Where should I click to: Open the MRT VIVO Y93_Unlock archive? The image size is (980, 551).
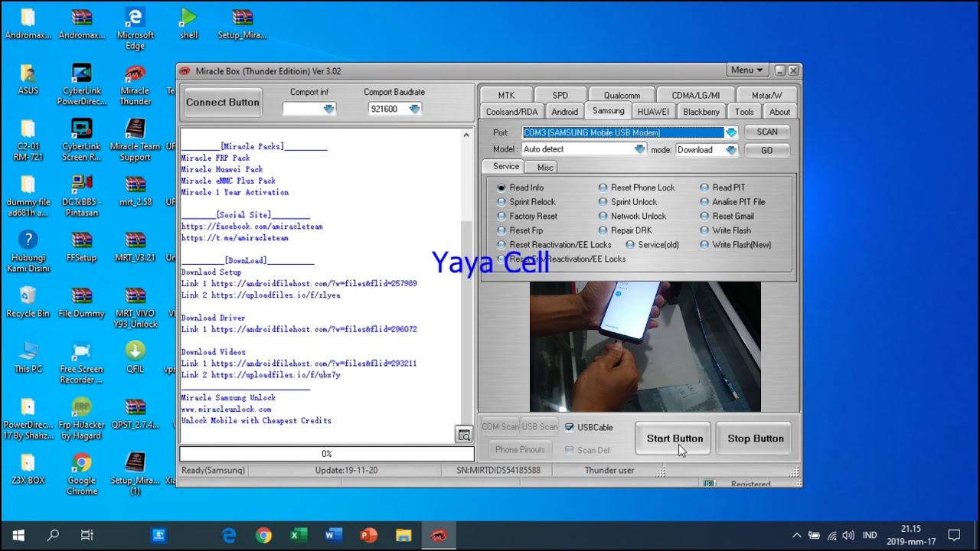pos(135,308)
